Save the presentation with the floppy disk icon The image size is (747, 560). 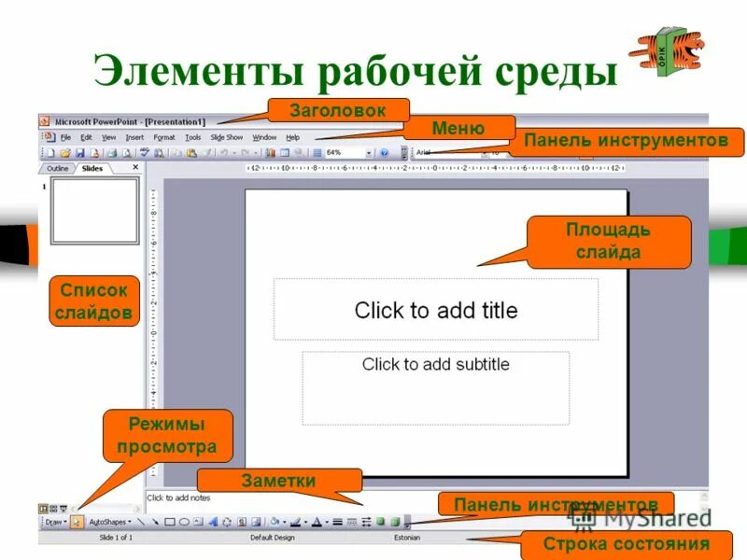tap(80, 153)
